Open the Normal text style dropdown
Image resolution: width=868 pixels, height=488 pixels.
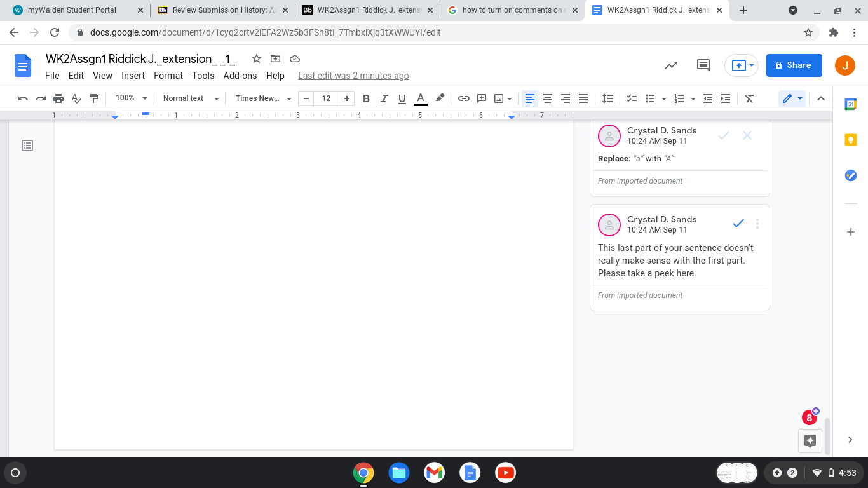pyautogui.click(x=191, y=98)
